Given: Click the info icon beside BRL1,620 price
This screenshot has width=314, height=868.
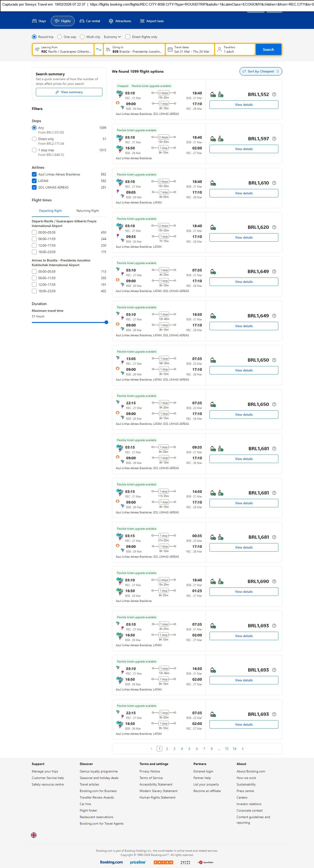Looking at the screenshot, I should [274, 227].
